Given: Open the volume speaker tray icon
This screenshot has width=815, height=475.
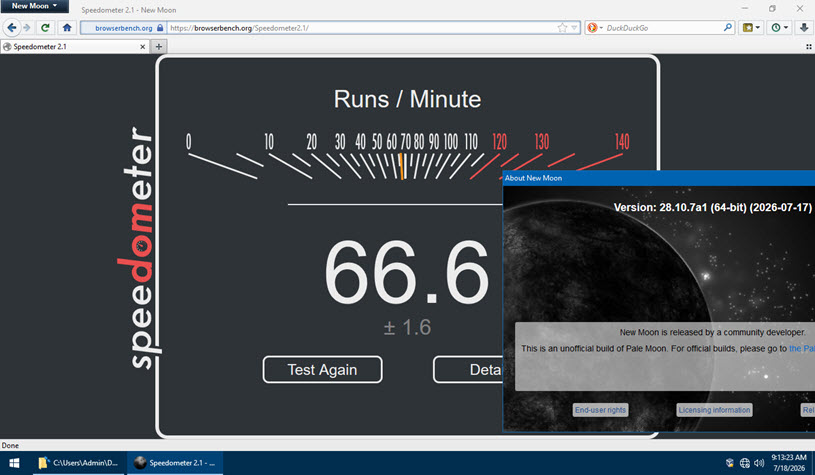Looking at the screenshot, I should tap(759, 463).
